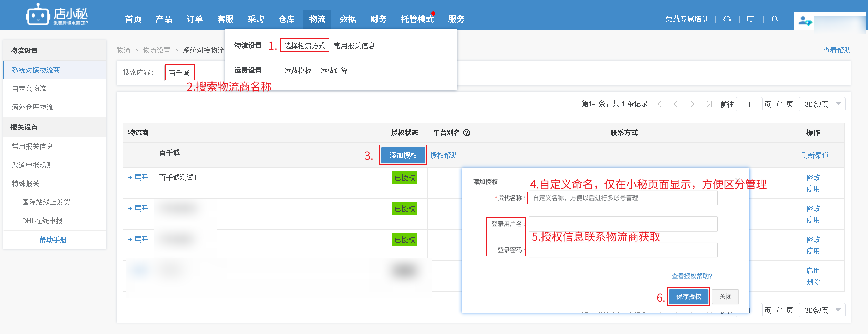Click the 货代名称 input field
The image size is (868, 334).
623,198
